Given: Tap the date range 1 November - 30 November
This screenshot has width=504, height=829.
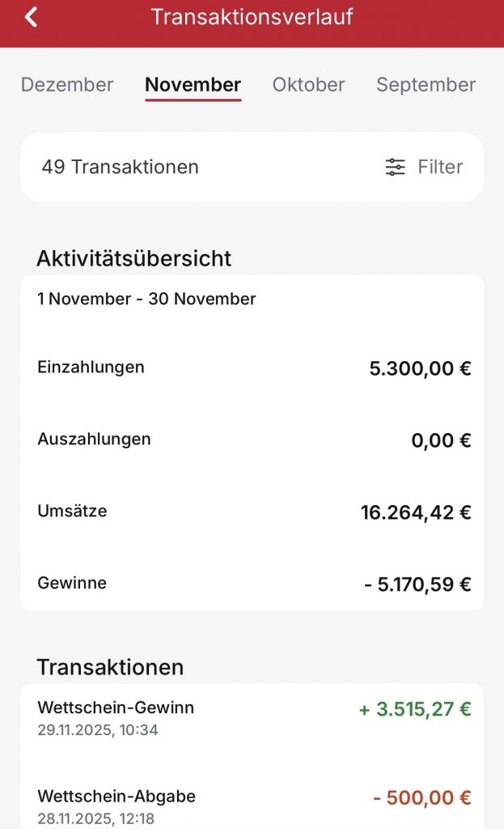Looking at the screenshot, I should (x=146, y=299).
